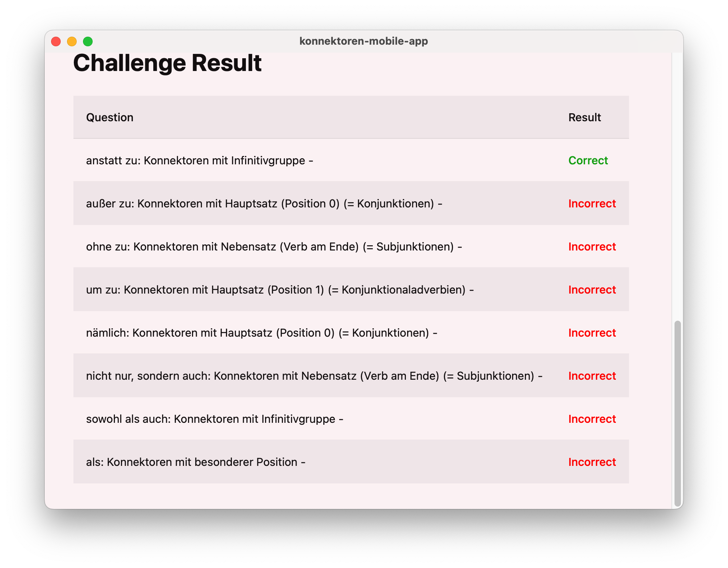This screenshot has width=728, height=568.
Task: Select the ohne zu Nebensatz row
Action: 351,247
